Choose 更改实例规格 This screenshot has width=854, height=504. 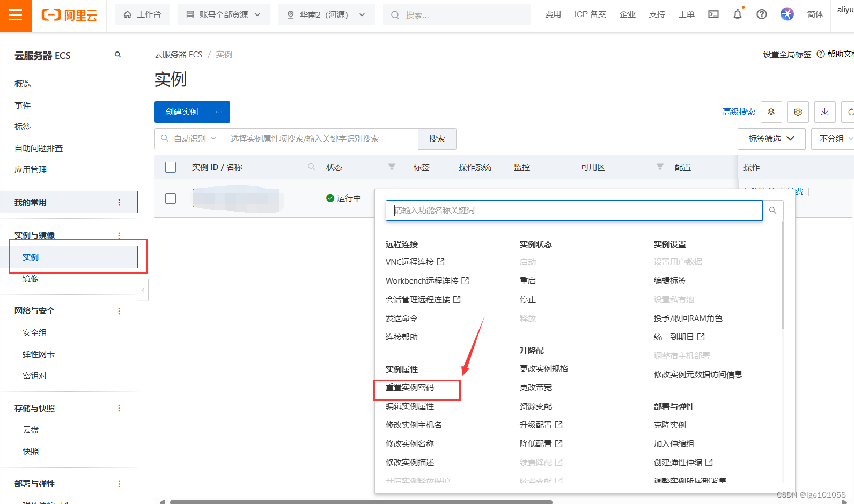[x=544, y=369]
